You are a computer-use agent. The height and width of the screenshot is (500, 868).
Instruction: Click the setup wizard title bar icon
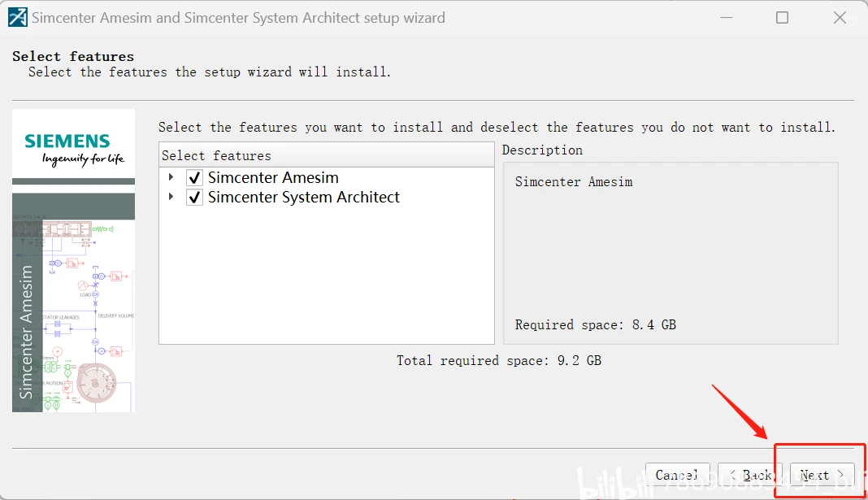(x=17, y=17)
